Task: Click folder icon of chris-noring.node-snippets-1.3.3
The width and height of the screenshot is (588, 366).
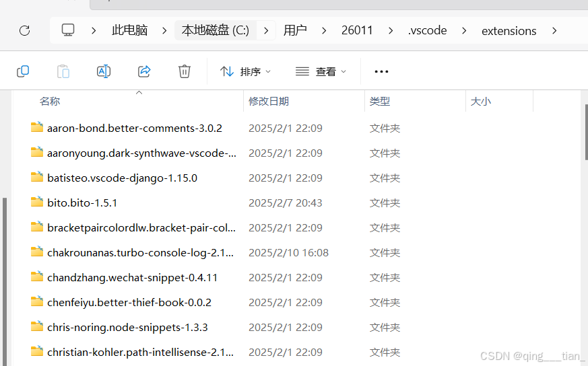Action: [37, 326]
